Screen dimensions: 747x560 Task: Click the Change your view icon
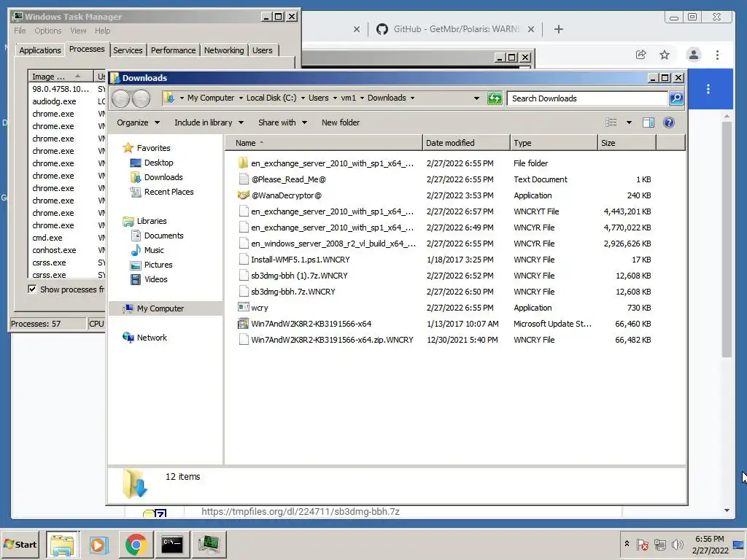click(611, 122)
